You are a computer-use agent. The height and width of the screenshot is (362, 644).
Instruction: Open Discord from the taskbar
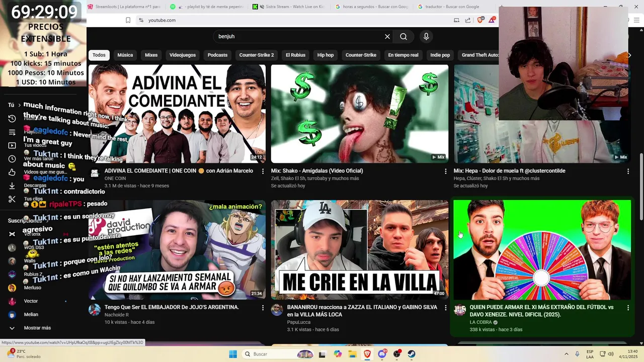point(382,354)
